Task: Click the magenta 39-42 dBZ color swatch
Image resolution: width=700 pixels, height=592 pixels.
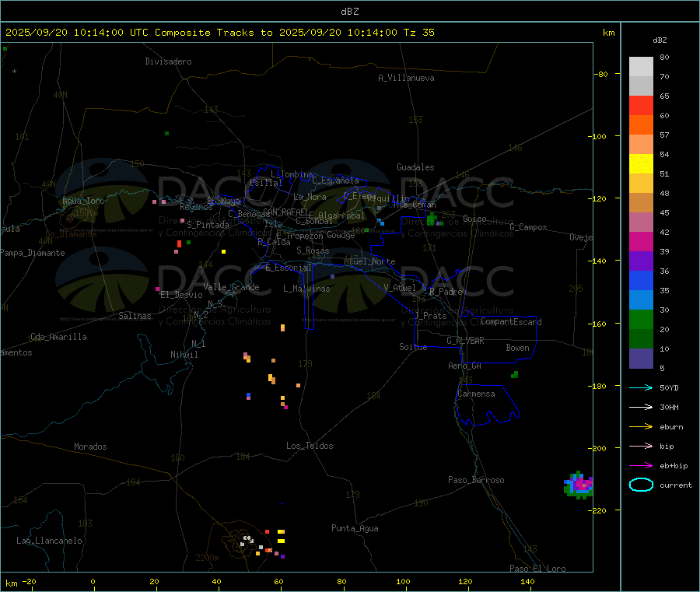Action: point(641,241)
